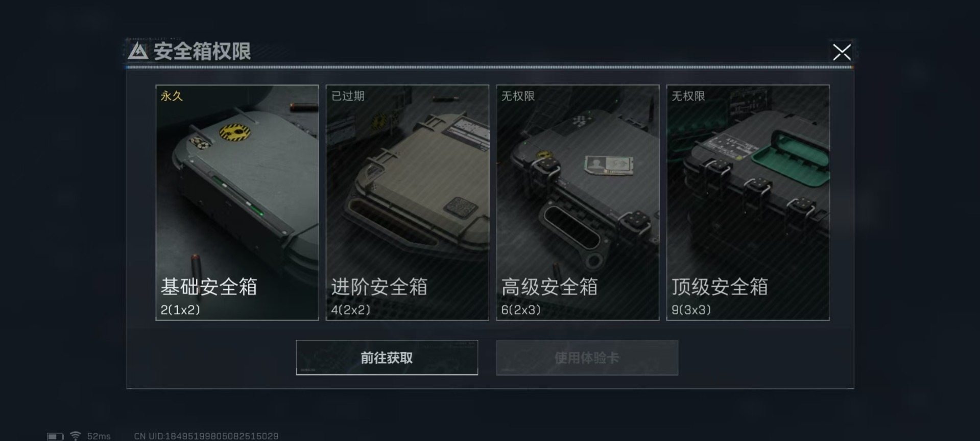
Task: Click the 使用体验卡 button
Action: (587, 358)
